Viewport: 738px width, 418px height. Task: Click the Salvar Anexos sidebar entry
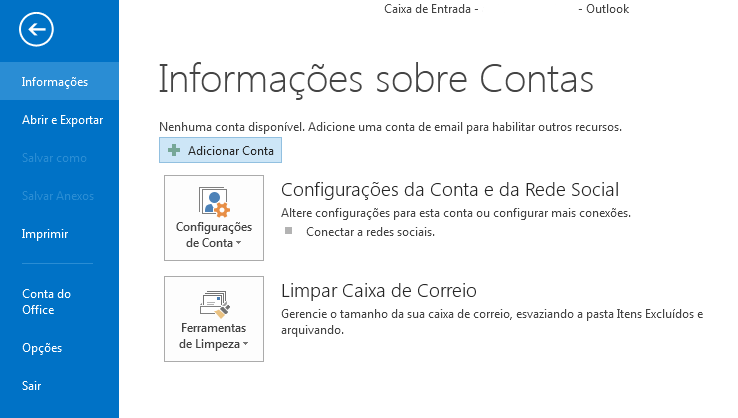point(59,196)
